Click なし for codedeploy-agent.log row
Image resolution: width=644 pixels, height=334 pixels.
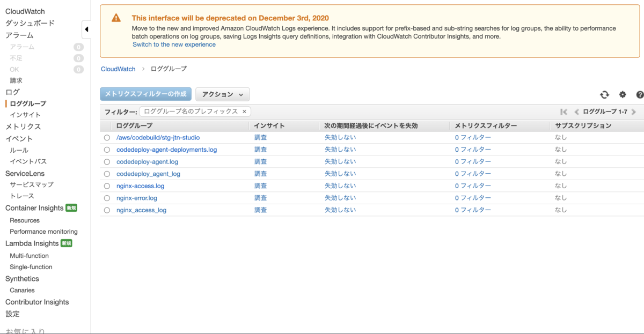point(561,162)
